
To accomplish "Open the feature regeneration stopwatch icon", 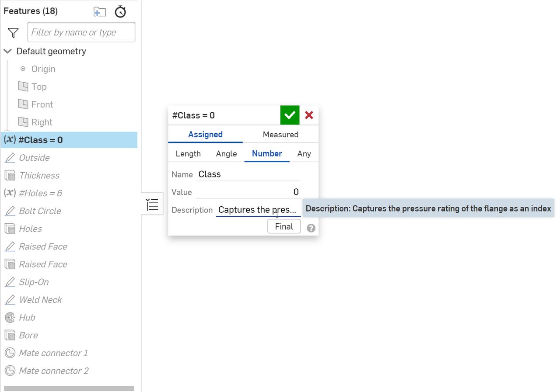I will (x=120, y=12).
